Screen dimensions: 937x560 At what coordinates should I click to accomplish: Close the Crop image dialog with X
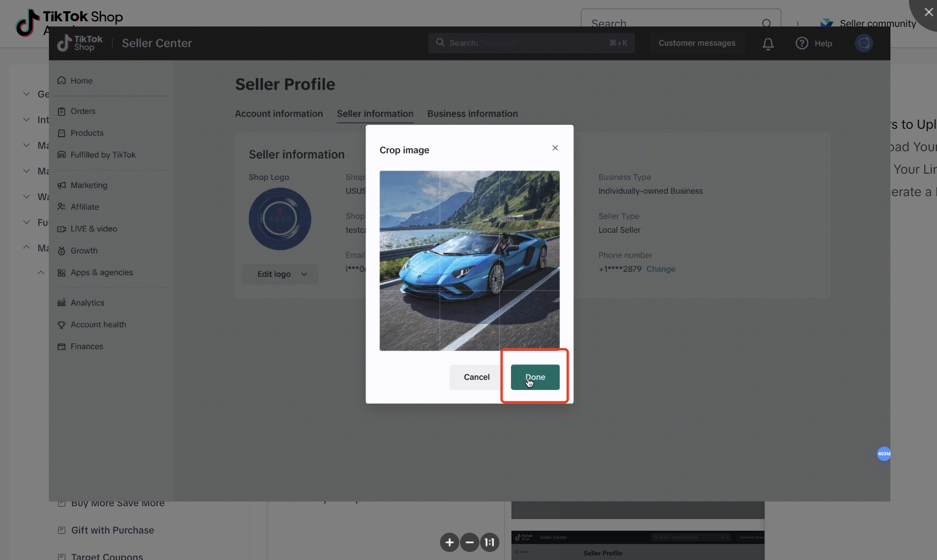pyautogui.click(x=555, y=148)
